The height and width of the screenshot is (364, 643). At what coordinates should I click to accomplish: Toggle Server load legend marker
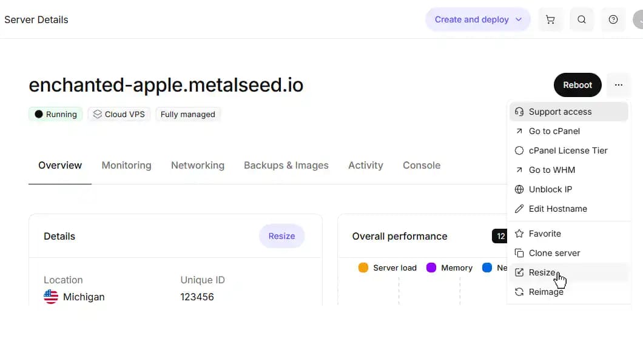pyautogui.click(x=363, y=268)
